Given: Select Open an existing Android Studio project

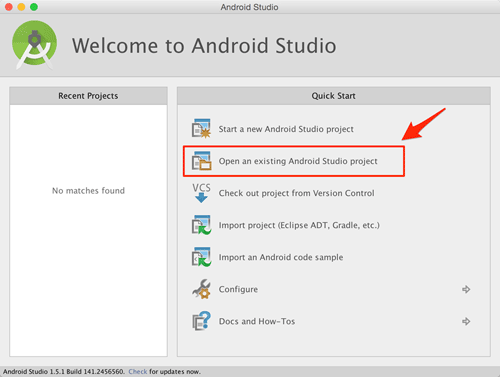Looking at the screenshot, I should pos(298,161).
